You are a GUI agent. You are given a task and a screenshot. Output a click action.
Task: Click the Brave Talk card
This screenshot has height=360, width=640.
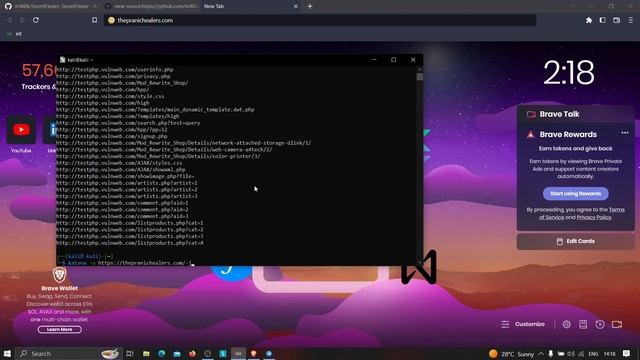click(576, 114)
